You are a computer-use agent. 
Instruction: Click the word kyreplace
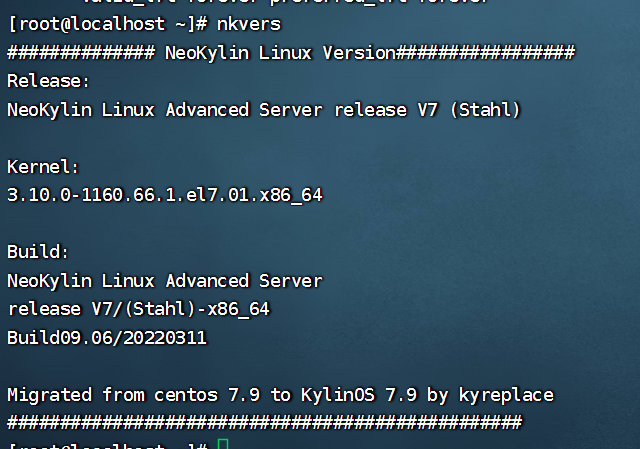[x=505, y=395]
